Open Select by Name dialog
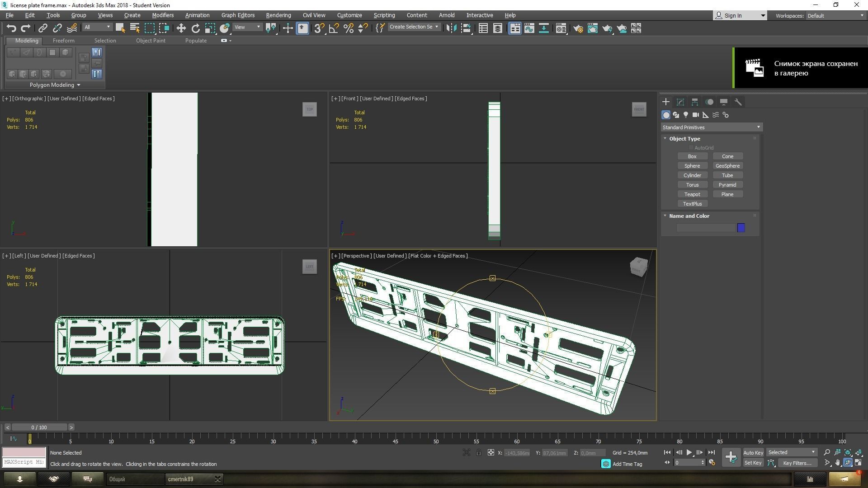The image size is (868, 488). coord(134,28)
